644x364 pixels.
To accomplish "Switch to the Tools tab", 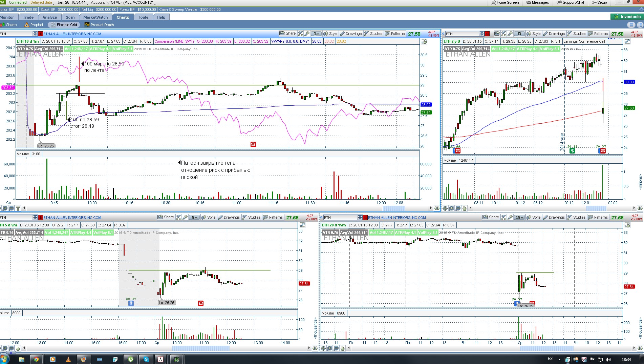I will 143,17.
